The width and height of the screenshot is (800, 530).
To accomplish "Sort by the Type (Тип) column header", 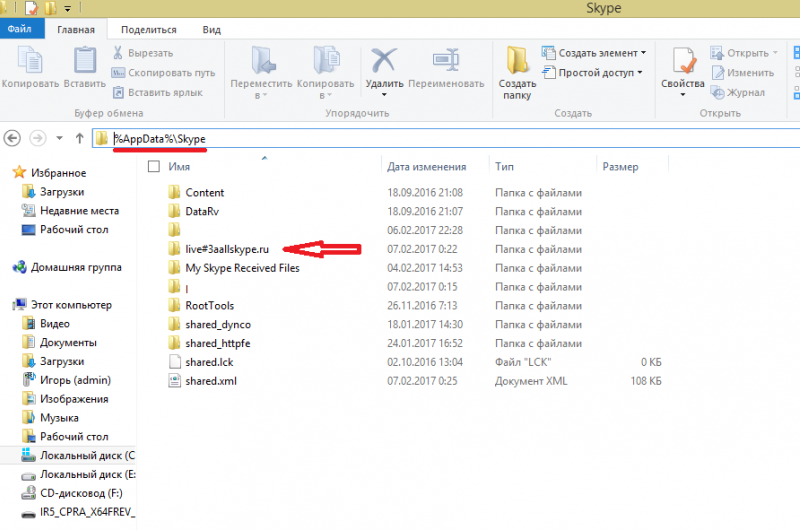I will pyautogui.click(x=504, y=167).
